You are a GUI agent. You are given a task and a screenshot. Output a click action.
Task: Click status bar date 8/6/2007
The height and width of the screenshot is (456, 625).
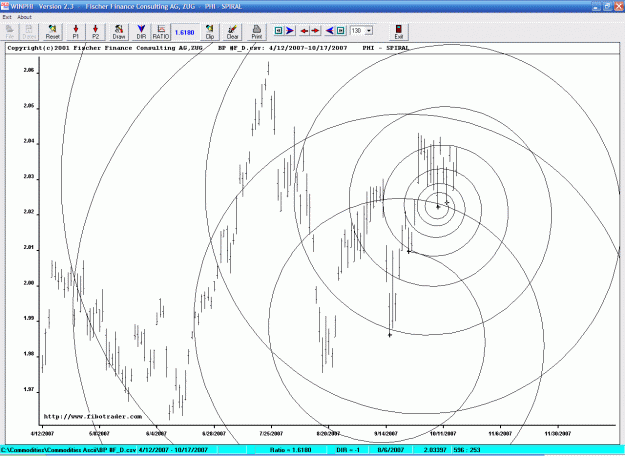391,450
